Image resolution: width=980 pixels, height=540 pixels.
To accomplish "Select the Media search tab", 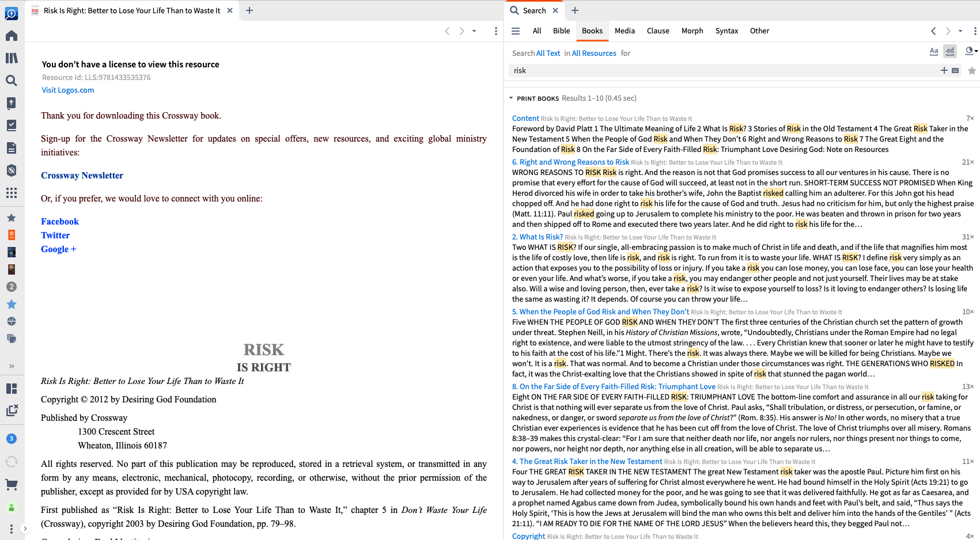I will [x=625, y=31].
